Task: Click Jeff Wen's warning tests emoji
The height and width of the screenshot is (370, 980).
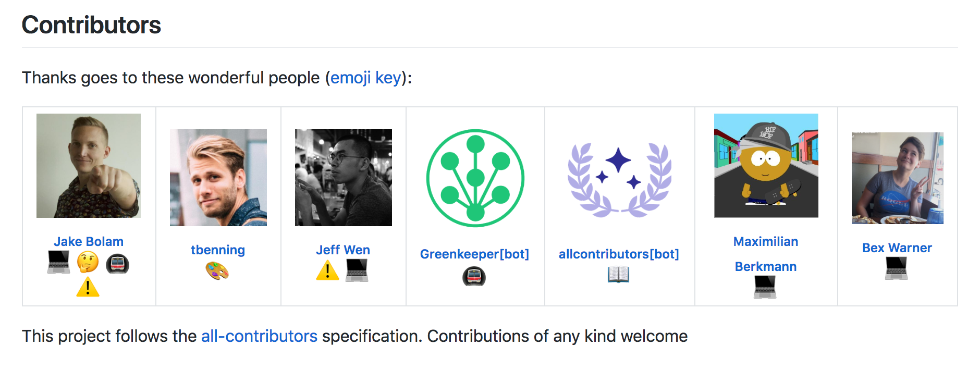Action: [327, 272]
